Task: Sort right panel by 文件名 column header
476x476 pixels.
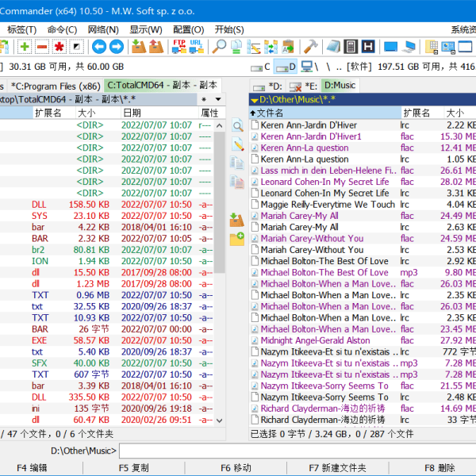Action: tap(325, 113)
